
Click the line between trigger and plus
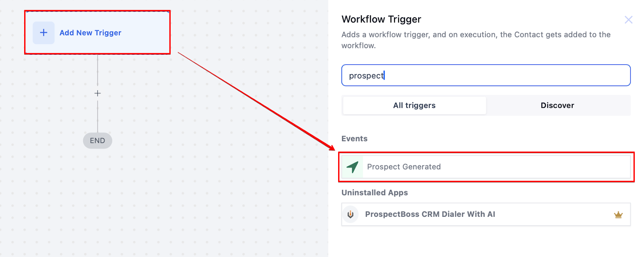click(x=97, y=70)
